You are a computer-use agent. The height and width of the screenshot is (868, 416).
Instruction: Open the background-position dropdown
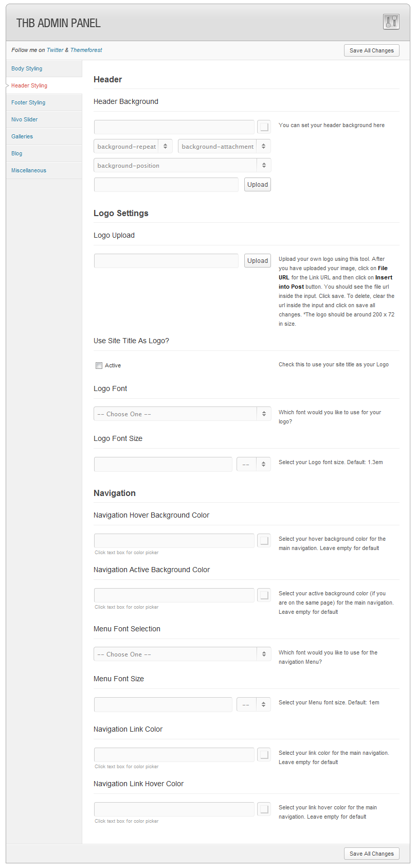click(182, 166)
